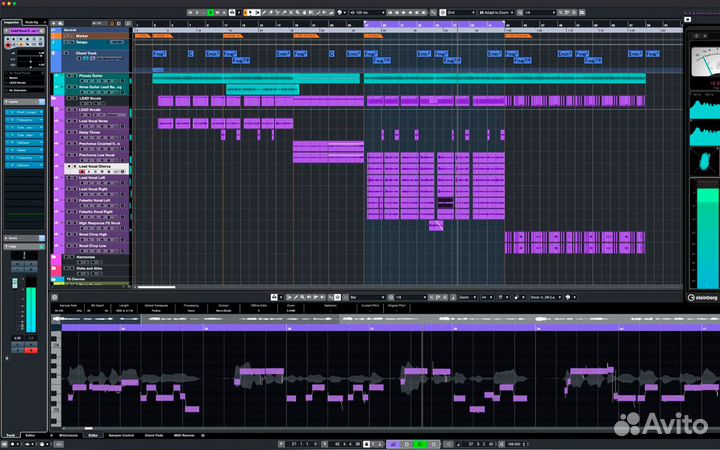The image size is (720, 450).
Task: Click the Harmonies folder icon
Action: (x=54, y=257)
